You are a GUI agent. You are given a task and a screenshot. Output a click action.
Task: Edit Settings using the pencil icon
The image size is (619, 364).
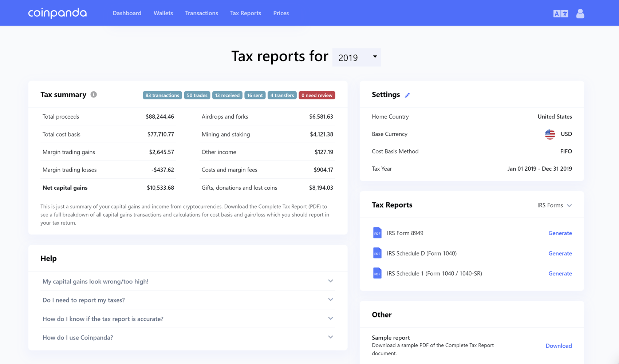407,95
